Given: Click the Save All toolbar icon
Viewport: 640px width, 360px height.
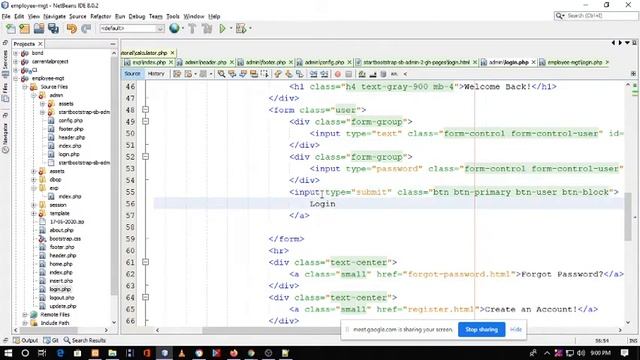Looking at the screenshot, I should tap(53, 29).
